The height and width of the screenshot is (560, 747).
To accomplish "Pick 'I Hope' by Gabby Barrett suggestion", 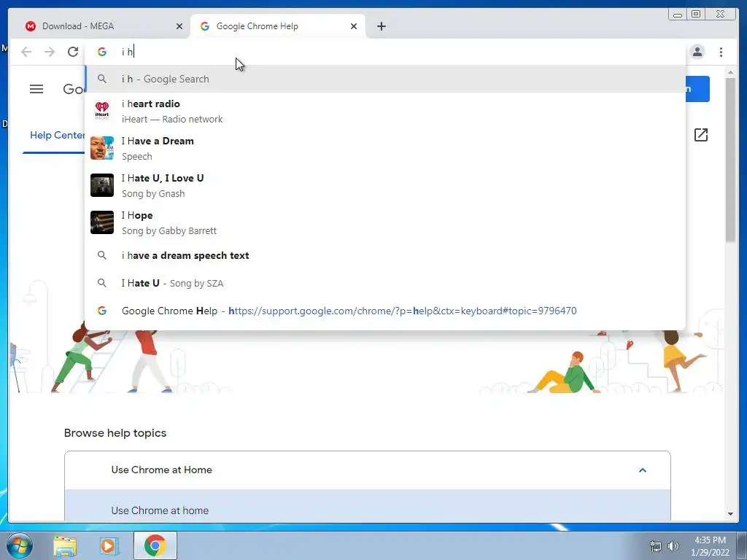I will [385, 222].
